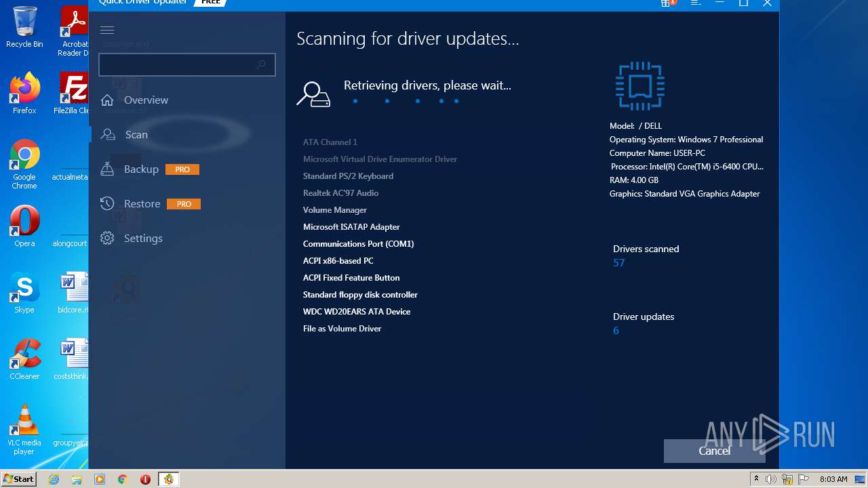Focus the sidebar search input field

(x=186, y=64)
